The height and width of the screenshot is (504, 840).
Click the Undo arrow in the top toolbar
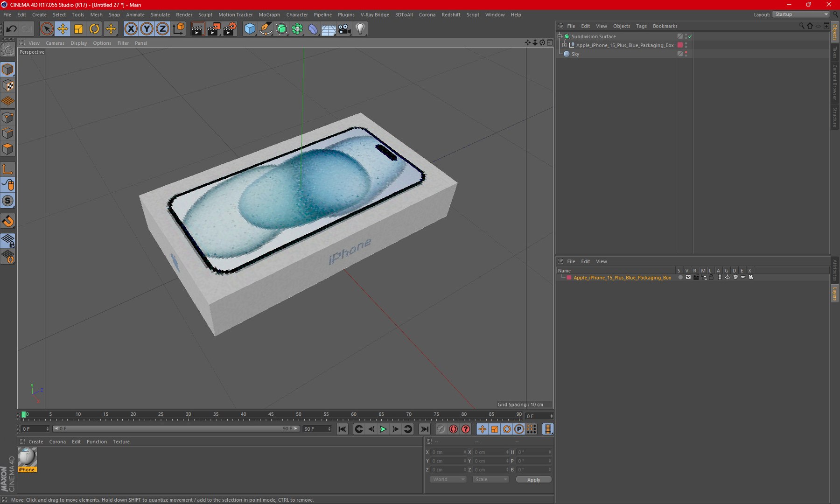[11, 29]
